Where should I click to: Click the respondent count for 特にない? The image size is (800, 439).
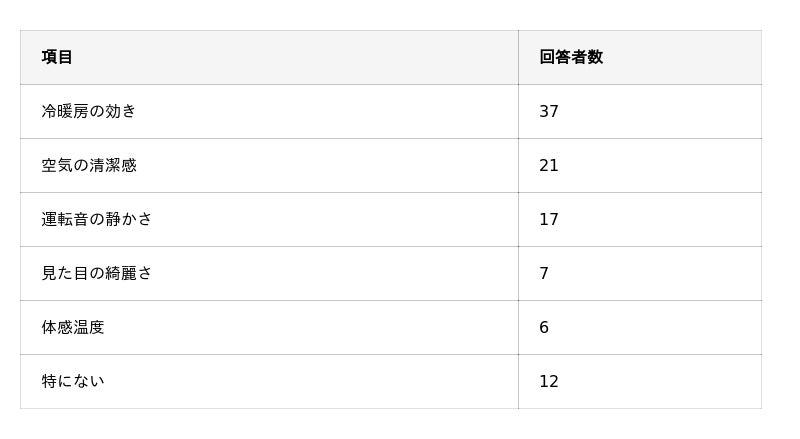tap(549, 381)
